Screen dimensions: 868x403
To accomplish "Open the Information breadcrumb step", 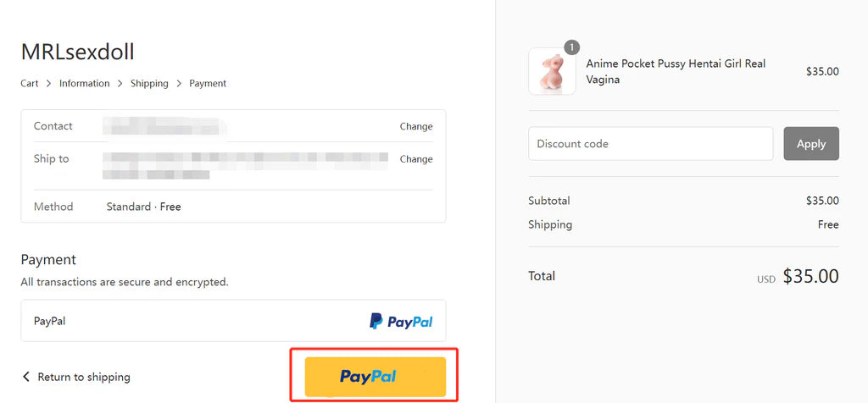I will [x=84, y=84].
